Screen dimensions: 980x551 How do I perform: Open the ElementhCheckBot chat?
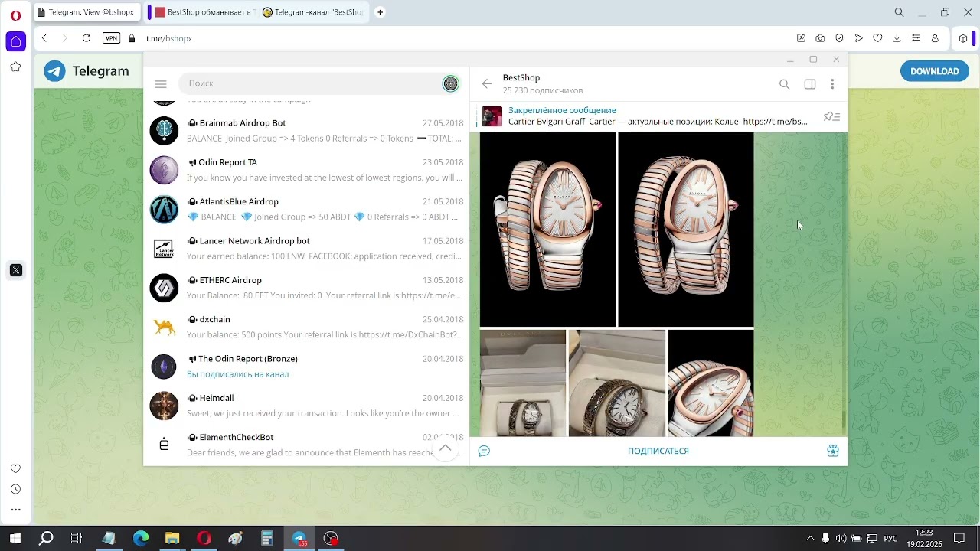tap(306, 445)
